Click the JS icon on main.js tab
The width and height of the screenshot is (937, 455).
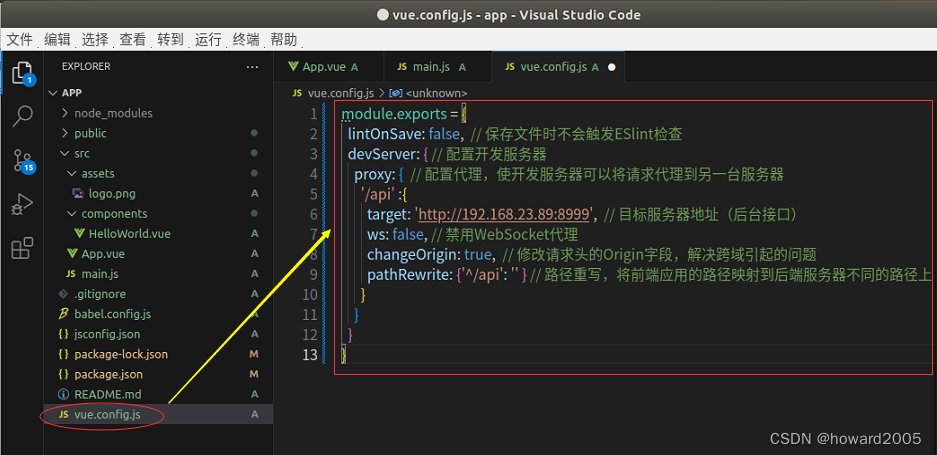(x=402, y=67)
